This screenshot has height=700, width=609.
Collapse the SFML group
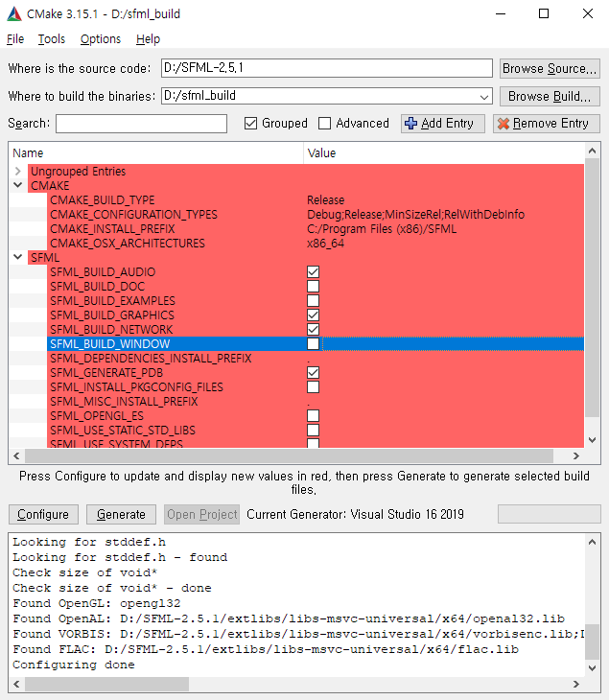coord(18,257)
